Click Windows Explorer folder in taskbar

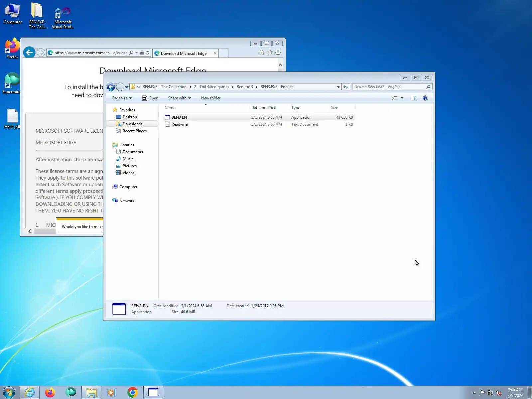91,393
